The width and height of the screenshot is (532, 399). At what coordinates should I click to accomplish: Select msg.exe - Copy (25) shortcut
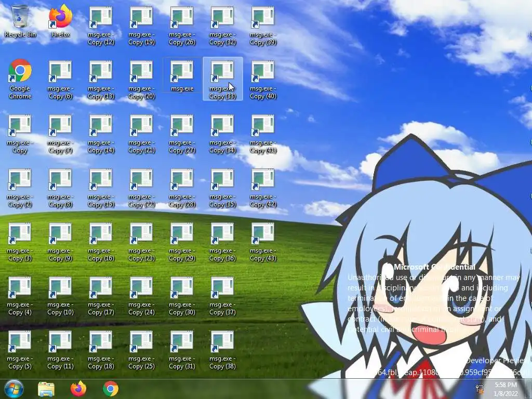click(x=141, y=350)
